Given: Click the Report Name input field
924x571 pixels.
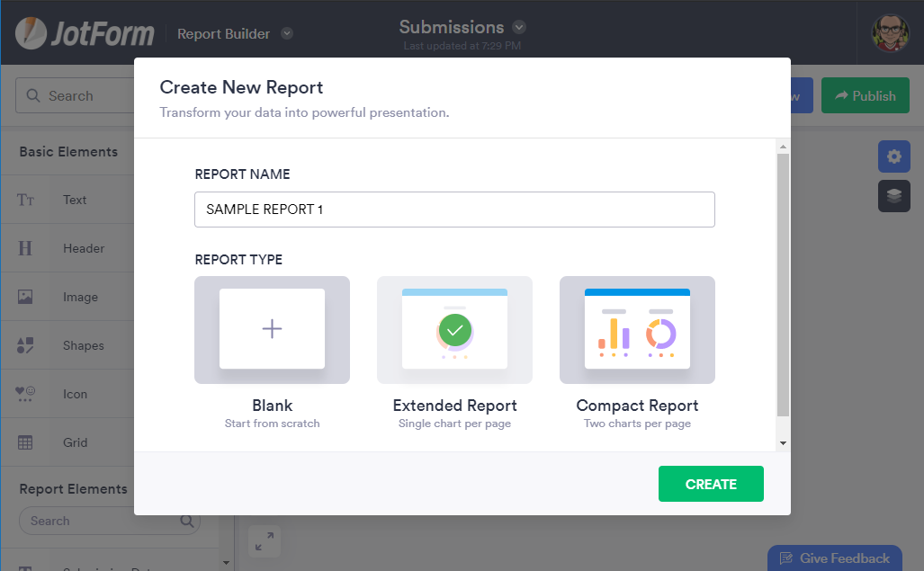Looking at the screenshot, I should click(454, 210).
